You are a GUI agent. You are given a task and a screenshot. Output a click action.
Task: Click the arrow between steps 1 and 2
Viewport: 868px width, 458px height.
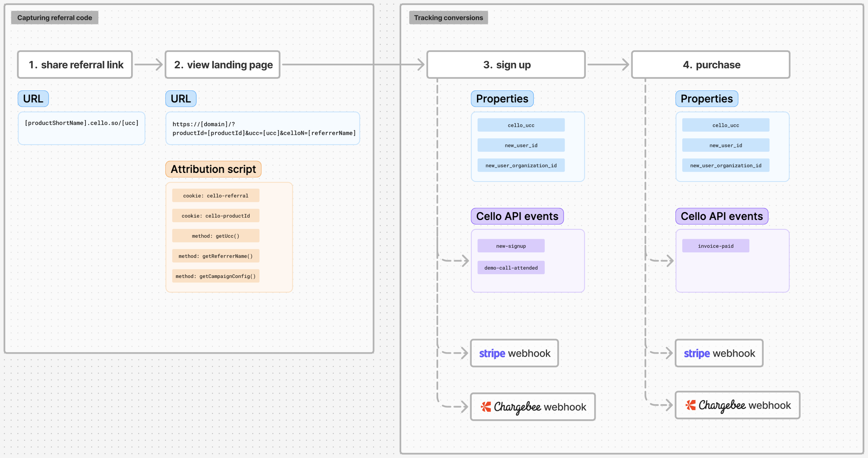[x=148, y=64]
